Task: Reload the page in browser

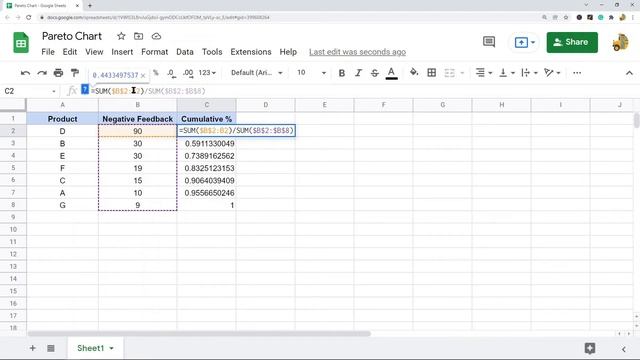Action: (x=29, y=18)
